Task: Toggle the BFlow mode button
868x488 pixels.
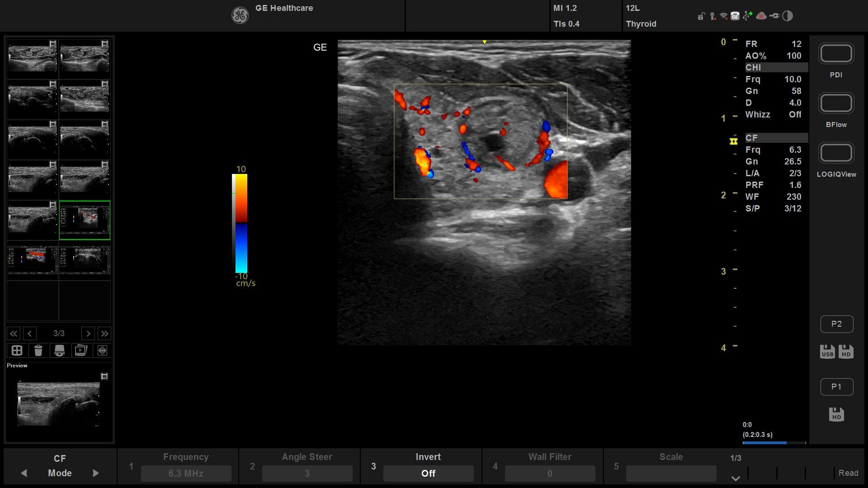Action: click(836, 103)
